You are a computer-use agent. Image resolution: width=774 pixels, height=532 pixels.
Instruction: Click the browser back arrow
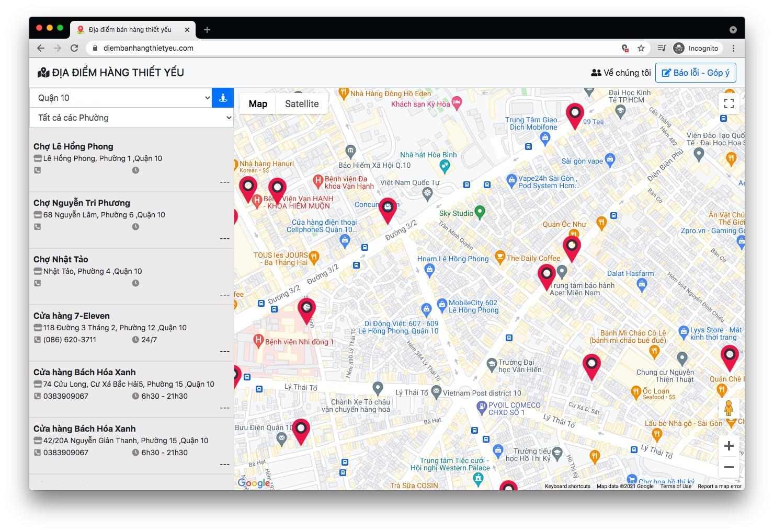(41, 48)
